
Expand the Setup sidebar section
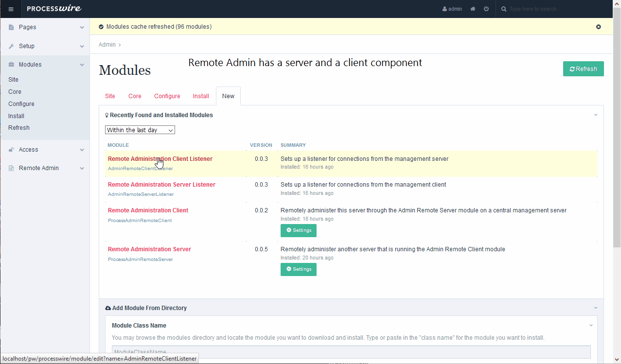pyautogui.click(x=82, y=46)
